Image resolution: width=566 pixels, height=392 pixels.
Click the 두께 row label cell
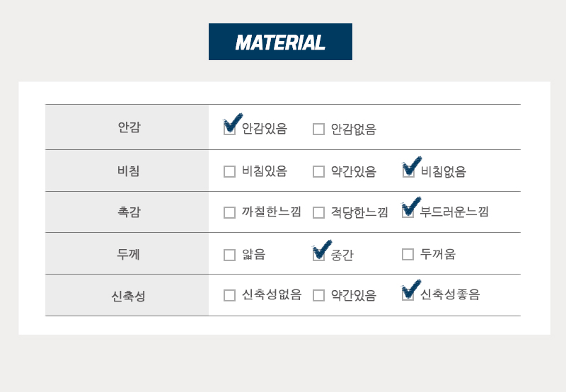click(127, 254)
